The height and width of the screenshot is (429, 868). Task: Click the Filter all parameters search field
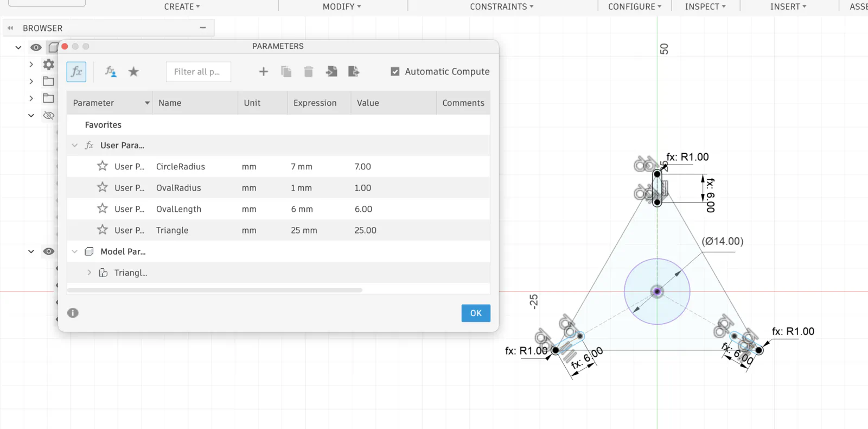pyautogui.click(x=199, y=72)
